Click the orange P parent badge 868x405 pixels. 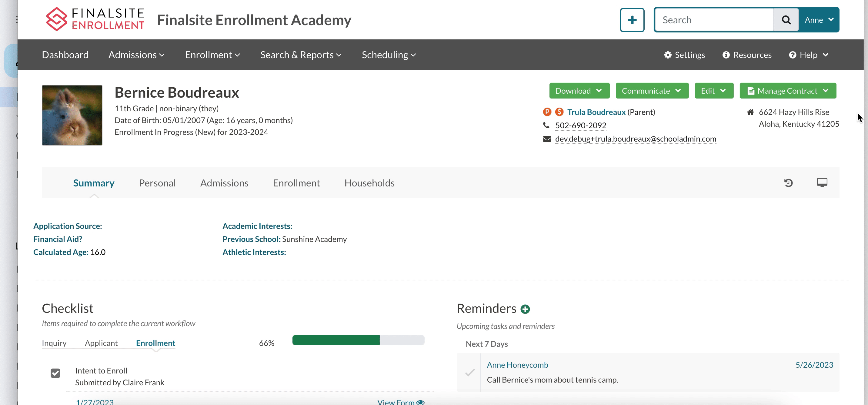click(547, 112)
